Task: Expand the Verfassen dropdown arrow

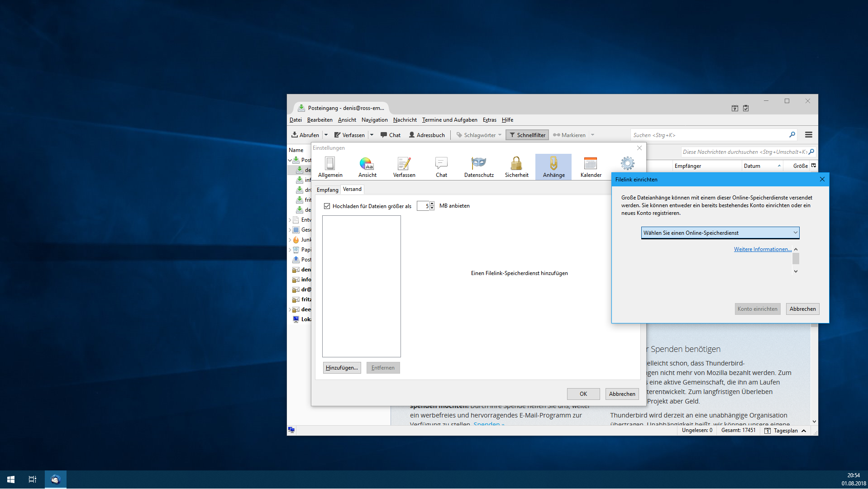Action: pos(372,135)
